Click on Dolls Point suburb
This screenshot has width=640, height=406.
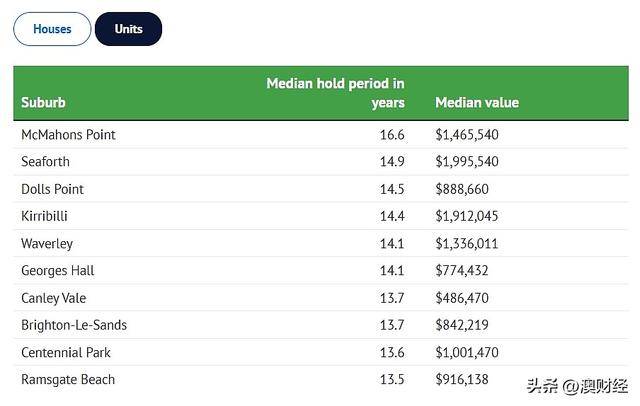52,189
